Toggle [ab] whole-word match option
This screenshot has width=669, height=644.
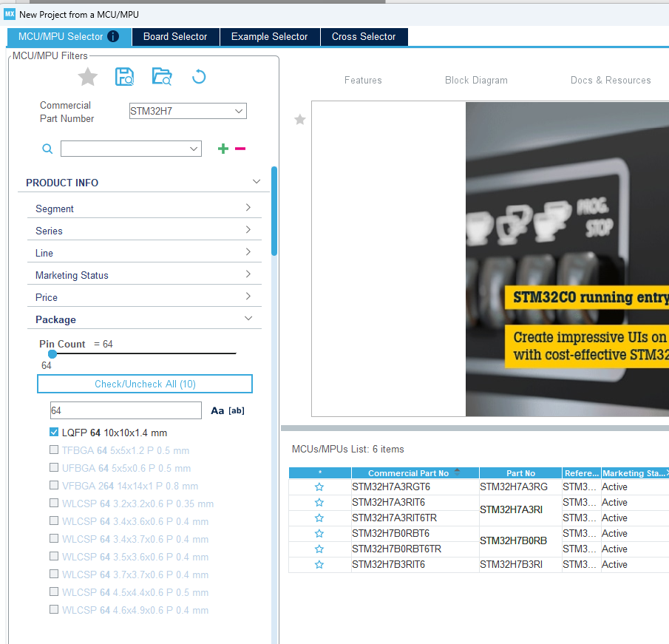237,410
